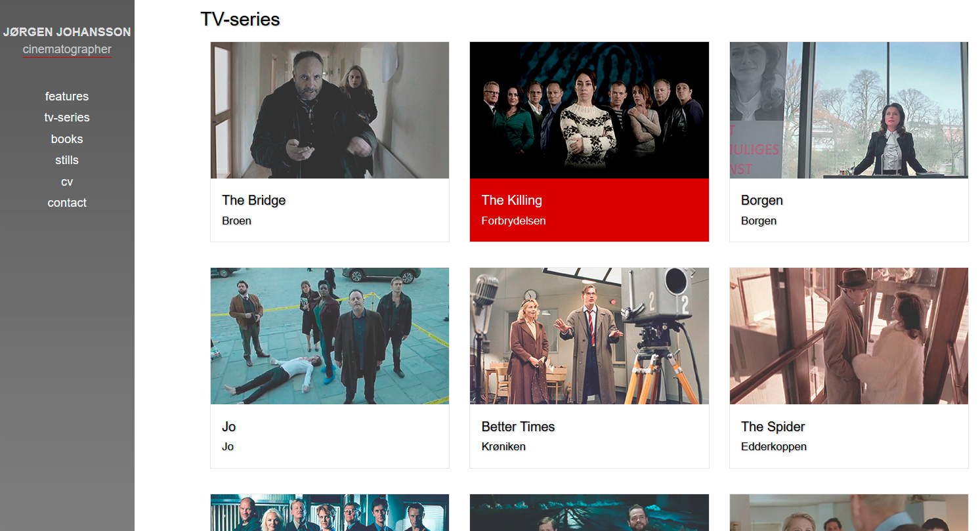Open The Bridge thumbnail image
The height and width of the screenshot is (531, 980).
[330, 110]
